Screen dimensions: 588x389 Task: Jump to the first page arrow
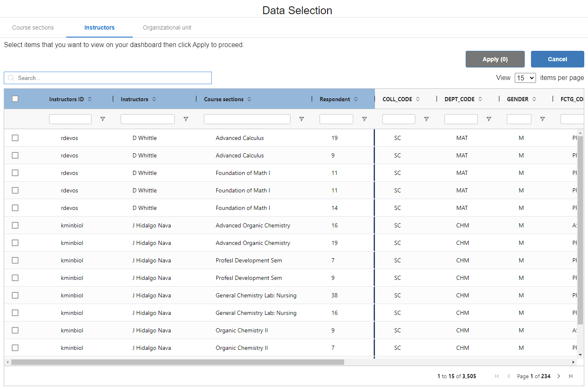point(497,376)
